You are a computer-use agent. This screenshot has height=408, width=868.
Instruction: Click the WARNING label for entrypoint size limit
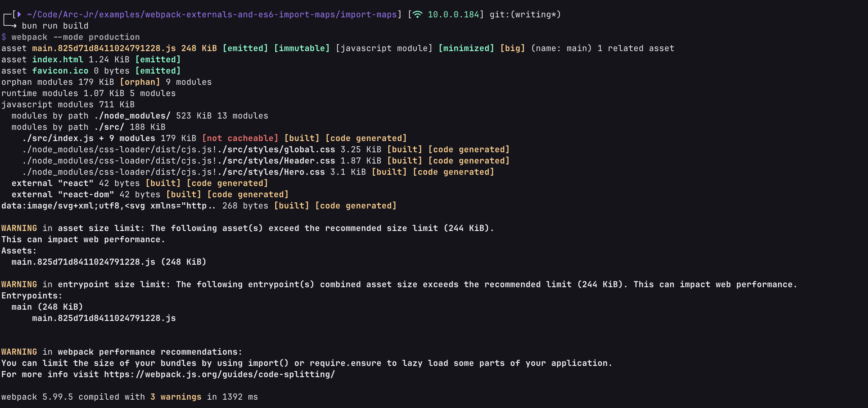(x=19, y=284)
